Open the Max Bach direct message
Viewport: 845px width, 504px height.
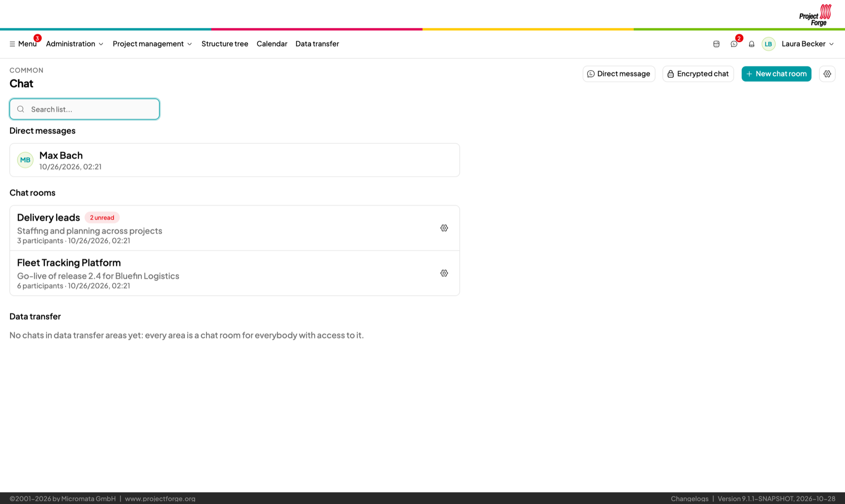tap(235, 160)
